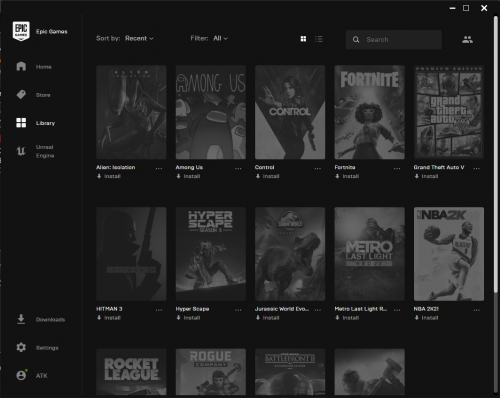Click into the Search input field
This screenshot has width=500, height=398.
point(394,40)
